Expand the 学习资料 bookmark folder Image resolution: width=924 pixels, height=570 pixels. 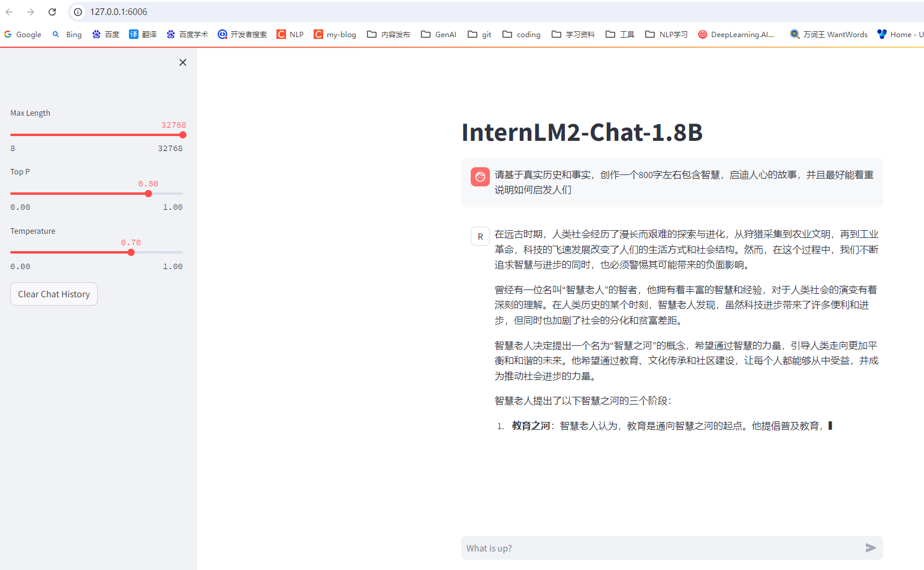[573, 34]
